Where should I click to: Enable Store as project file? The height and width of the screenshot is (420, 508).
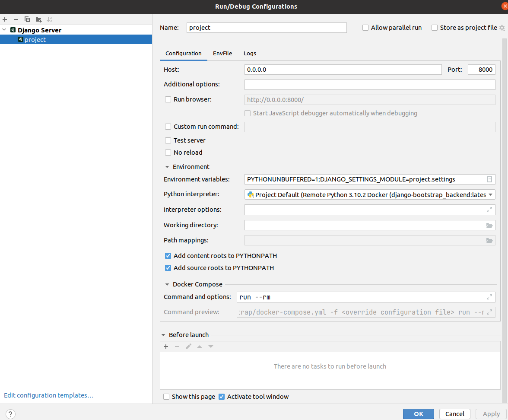point(435,28)
